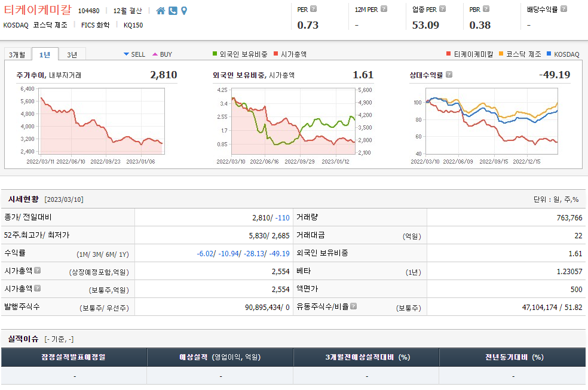
Task: Open help icon next to 12M PER
Action: pyautogui.click(x=384, y=8)
